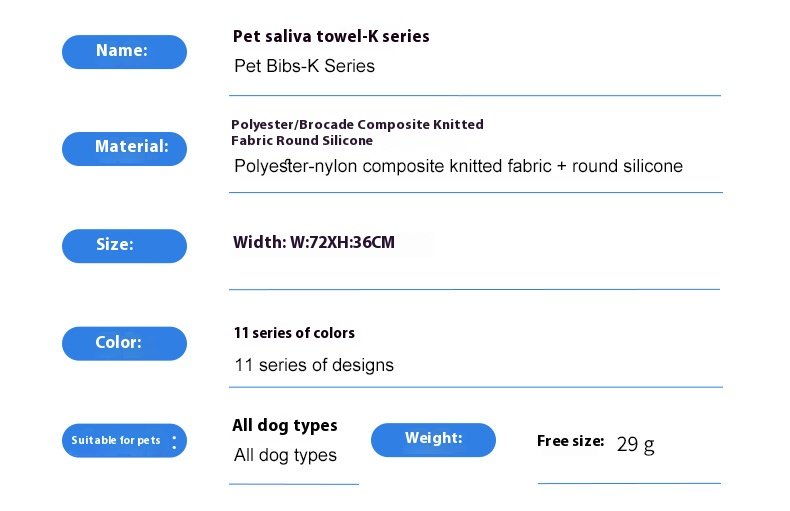Select the bold 11 series of colors text

(x=294, y=333)
